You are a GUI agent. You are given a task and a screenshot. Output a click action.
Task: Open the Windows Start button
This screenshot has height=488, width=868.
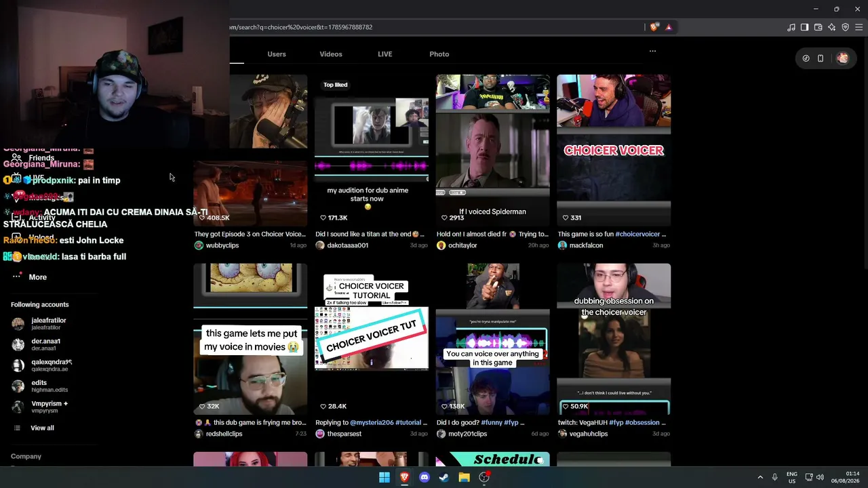[384, 477]
